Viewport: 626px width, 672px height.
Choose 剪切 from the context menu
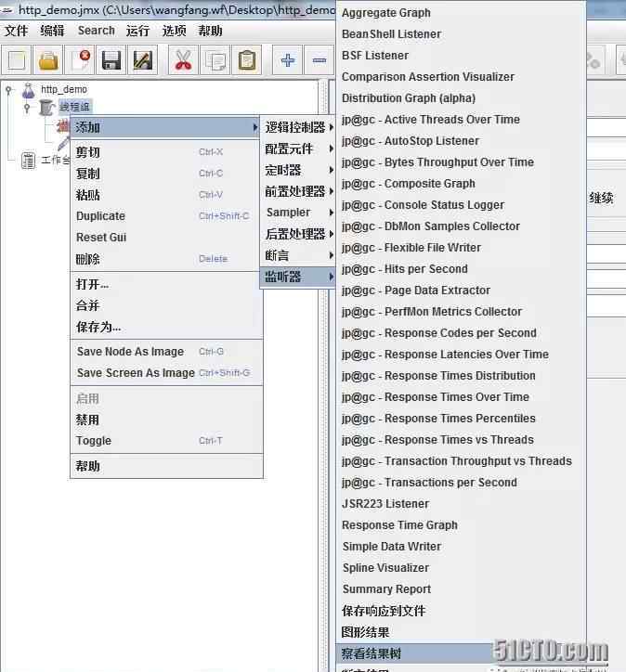pos(166,152)
